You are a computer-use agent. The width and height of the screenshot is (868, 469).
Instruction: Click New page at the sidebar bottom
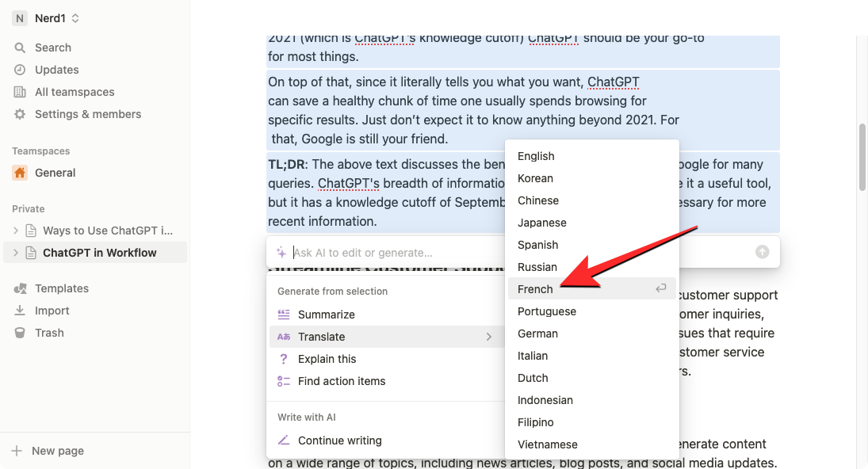click(x=57, y=451)
